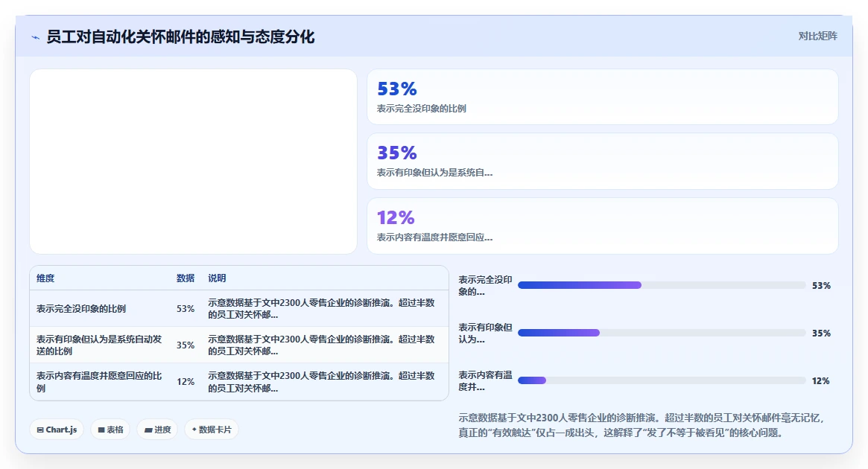Click the 53% stat card
The image size is (868, 469).
click(x=602, y=97)
